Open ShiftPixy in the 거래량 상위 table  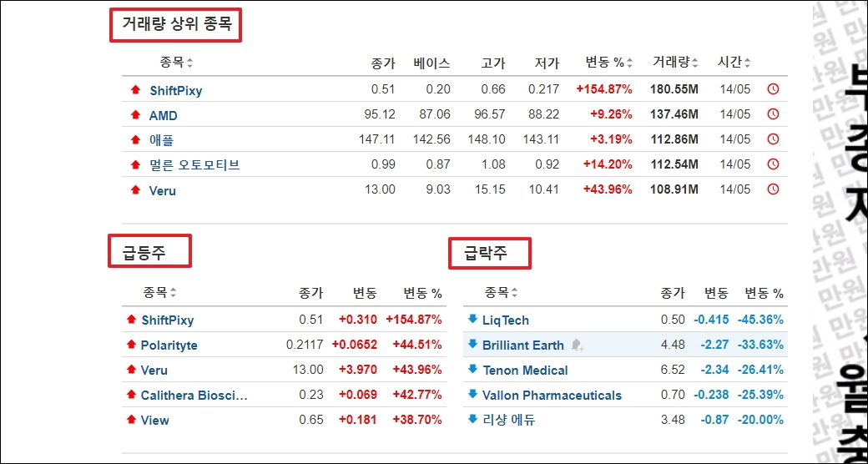(176, 91)
